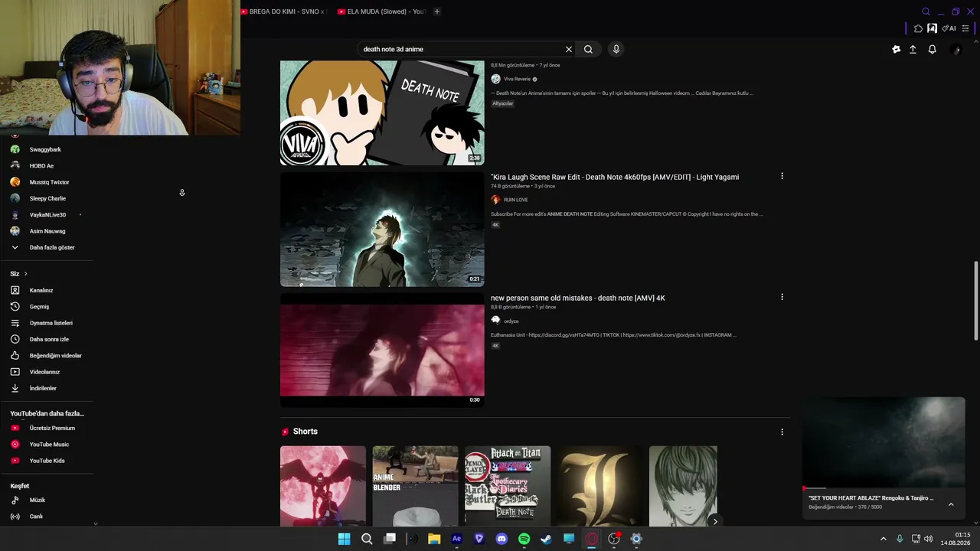This screenshot has width=980, height=551.
Task: Open YouTube Kids link
Action: 47,461
